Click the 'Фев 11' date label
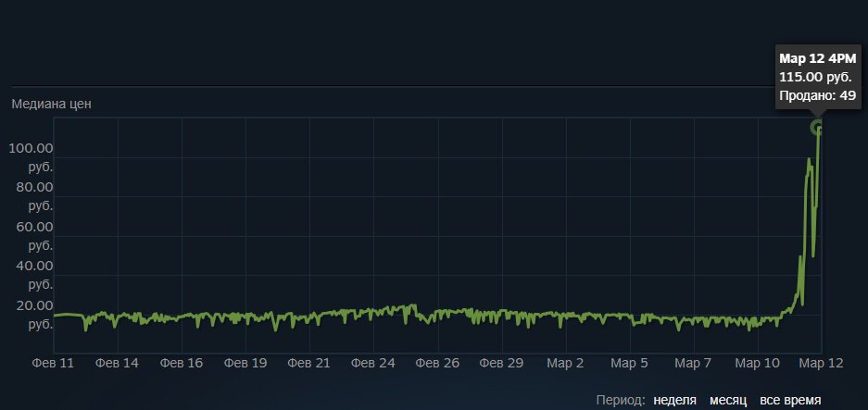Viewport: 868px width, 410px height. [x=53, y=363]
